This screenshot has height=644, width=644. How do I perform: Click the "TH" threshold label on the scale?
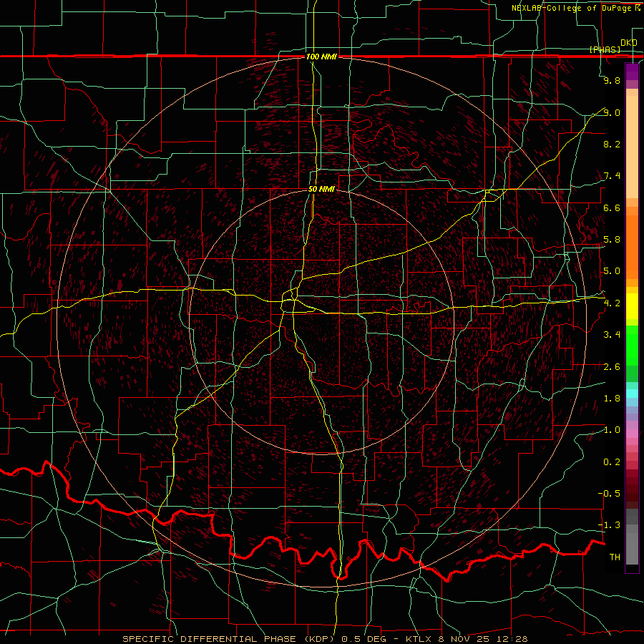coord(615,557)
